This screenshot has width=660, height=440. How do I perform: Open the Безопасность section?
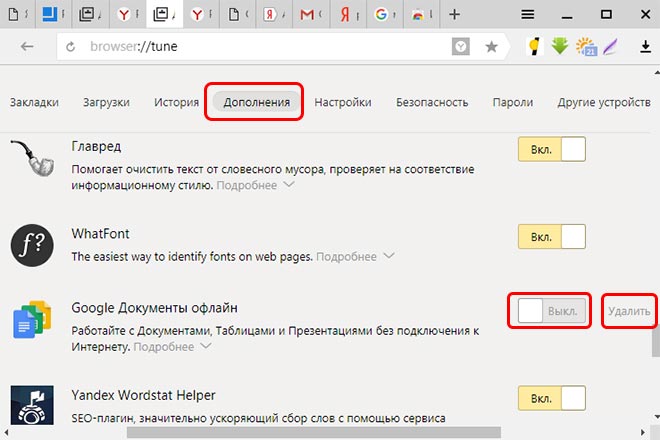[x=432, y=102]
